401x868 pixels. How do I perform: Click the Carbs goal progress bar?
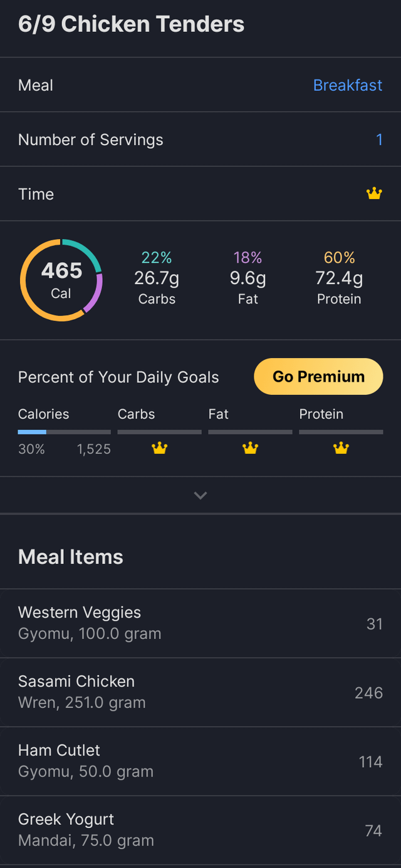pos(160,432)
